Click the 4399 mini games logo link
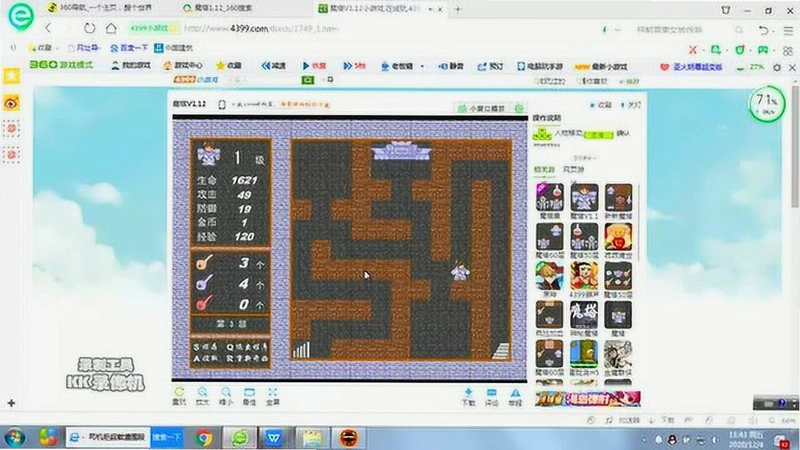This screenshot has height=450, width=800. pos(196,80)
